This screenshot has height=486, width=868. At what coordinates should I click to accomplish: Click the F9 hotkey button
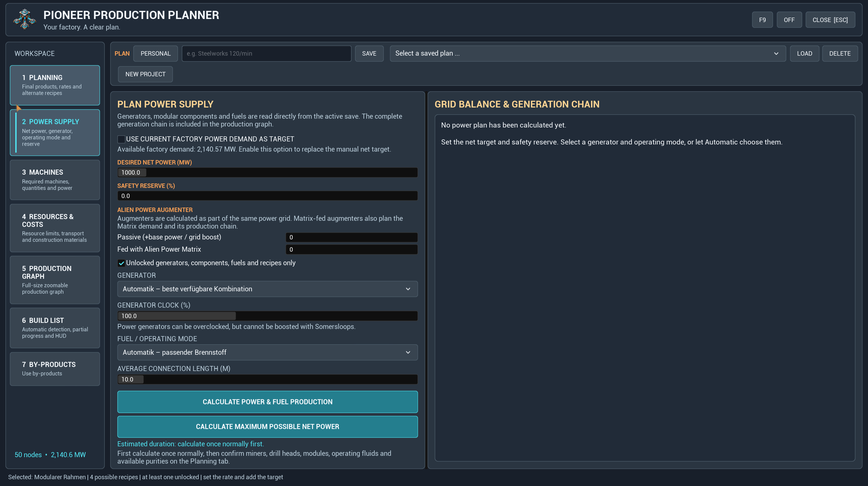(x=763, y=20)
